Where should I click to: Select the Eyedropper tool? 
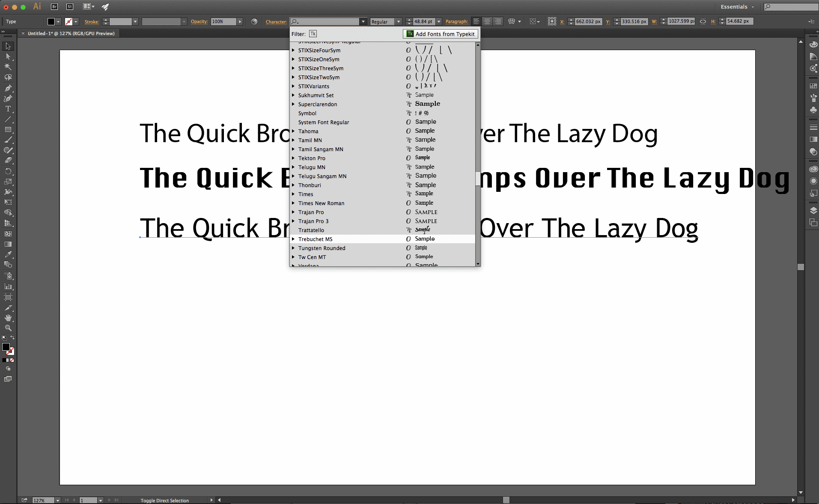(8, 255)
